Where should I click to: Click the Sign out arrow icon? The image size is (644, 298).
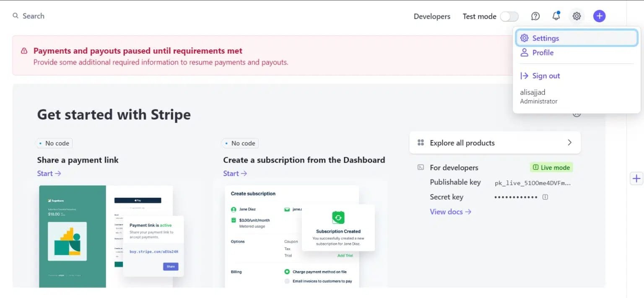point(524,76)
